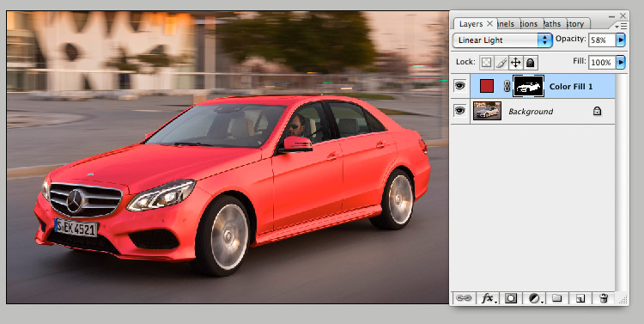Open the Opacity slider arrow

[621, 40]
